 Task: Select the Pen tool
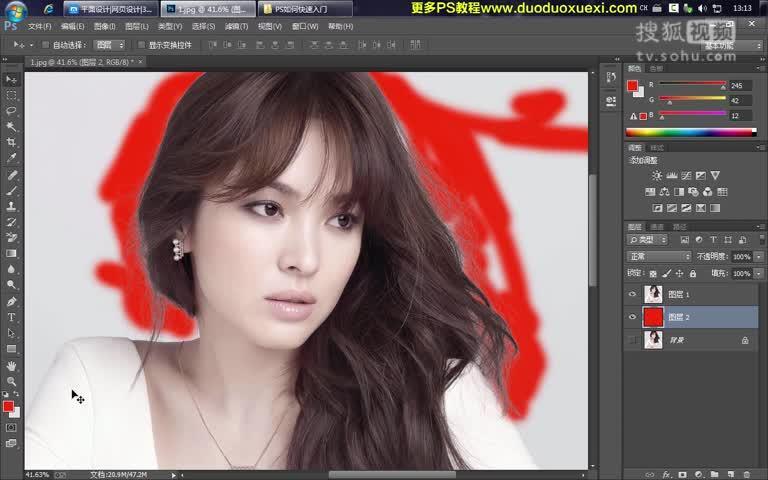coord(11,302)
